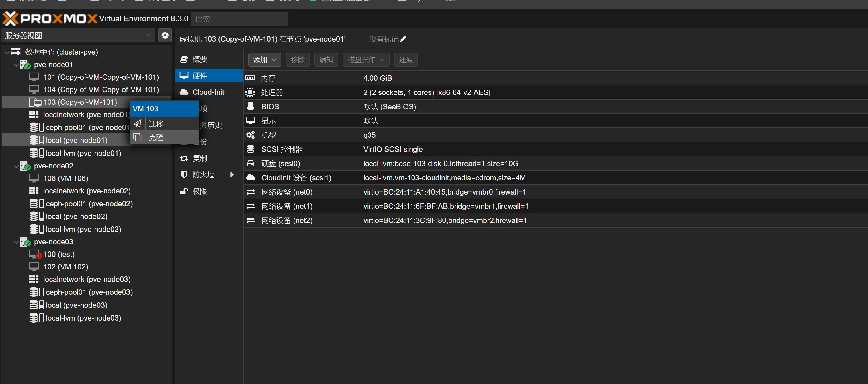
Task: Click the processor chip icon
Action: coord(250,92)
